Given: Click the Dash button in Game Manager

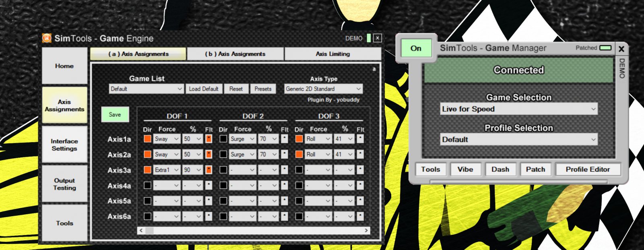Looking at the screenshot, I should (x=500, y=169).
